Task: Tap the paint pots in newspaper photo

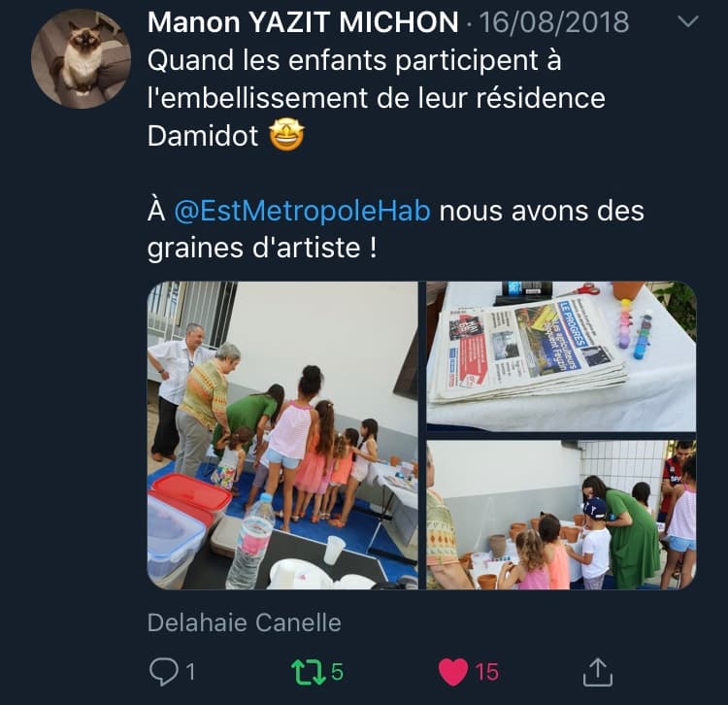Action: pyautogui.click(x=636, y=329)
